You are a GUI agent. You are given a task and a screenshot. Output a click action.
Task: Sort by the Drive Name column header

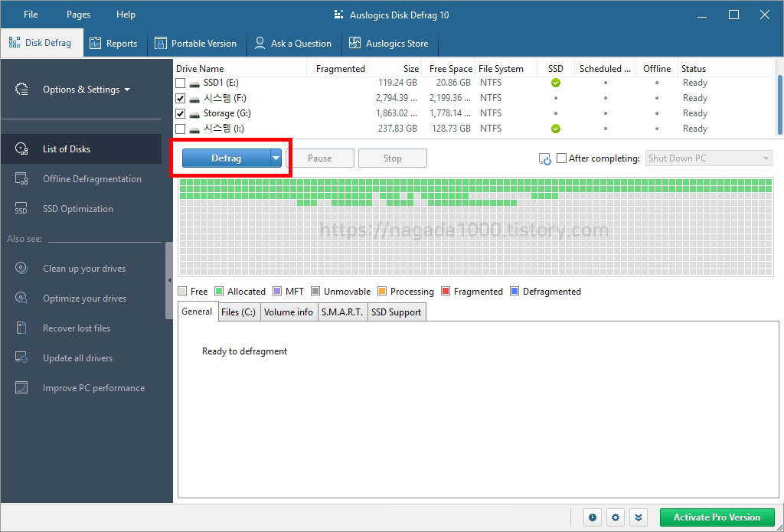pyautogui.click(x=200, y=69)
